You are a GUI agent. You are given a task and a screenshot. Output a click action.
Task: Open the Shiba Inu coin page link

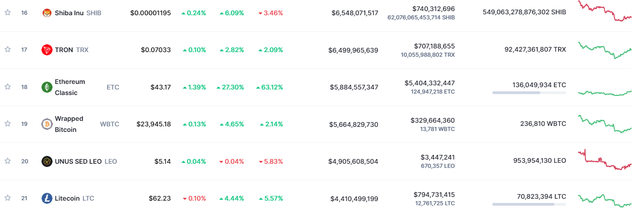(x=69, y=13)
